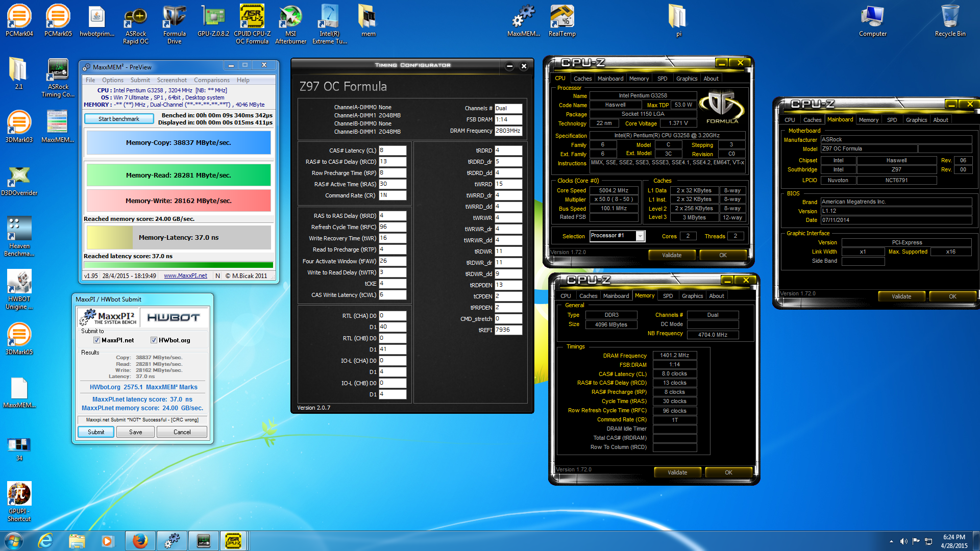Open Windows Explorer from taskbar
The width and height of the screenshot is (980, 551).
(77, 541)
